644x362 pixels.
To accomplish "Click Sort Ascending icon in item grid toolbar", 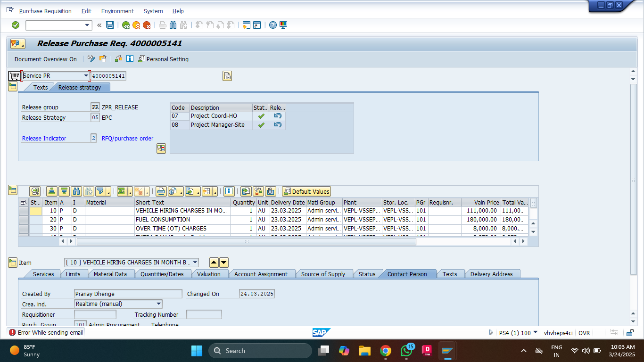I will pos(52,191).
